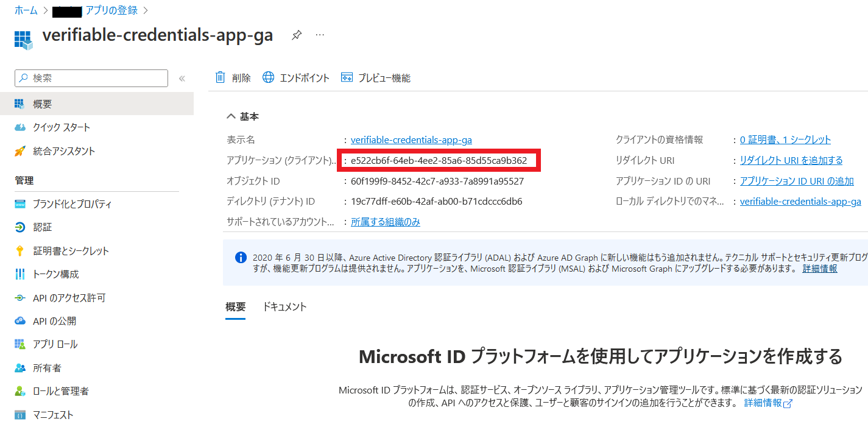Image resolution: width=868 pixels, height=427 pixels.
Task: Switch to the 概要 tab below the notice
Action: [x=235, y=307]
